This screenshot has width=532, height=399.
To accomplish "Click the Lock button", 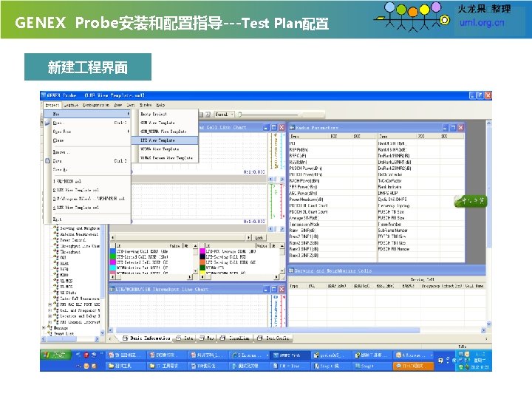I will coord(259,238).
